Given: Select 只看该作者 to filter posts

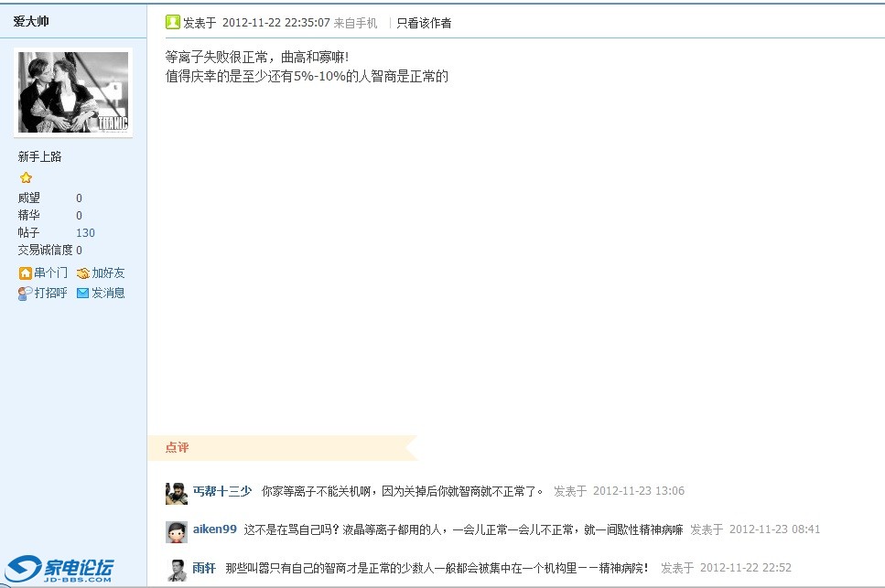Looking at the screenshot, I should tap(424, 23).
